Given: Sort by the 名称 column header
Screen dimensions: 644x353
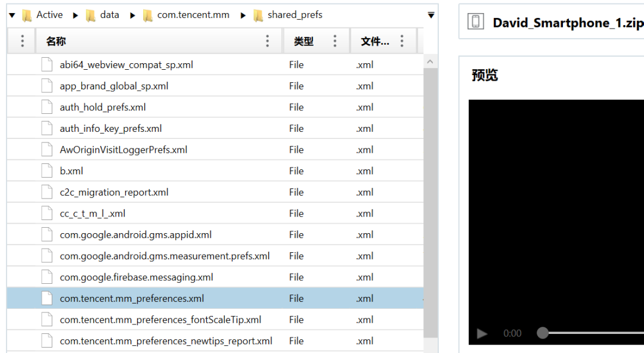Looking at the screenshot, I should pyautogui.click(x=56, y=41).
